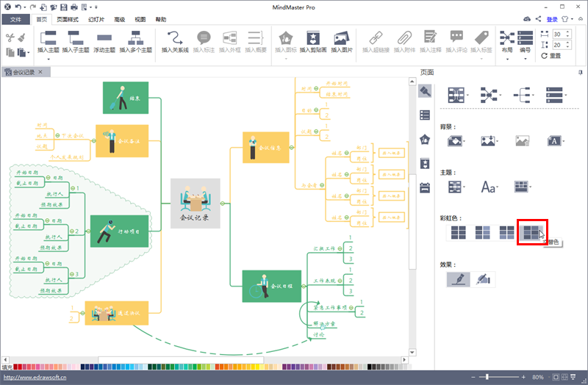
Task: Select third rainbow color option
Action: 507,232
